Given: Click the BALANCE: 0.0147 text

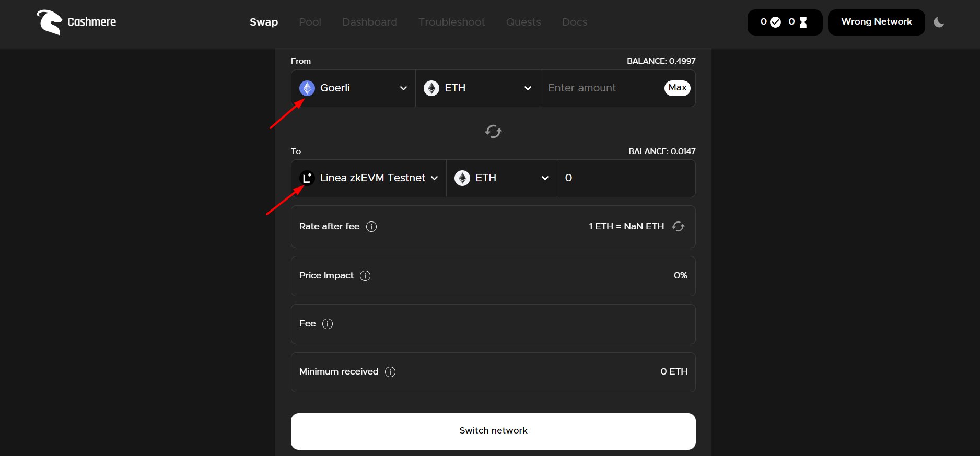Looking at the screenshot, I should point(662,151).
